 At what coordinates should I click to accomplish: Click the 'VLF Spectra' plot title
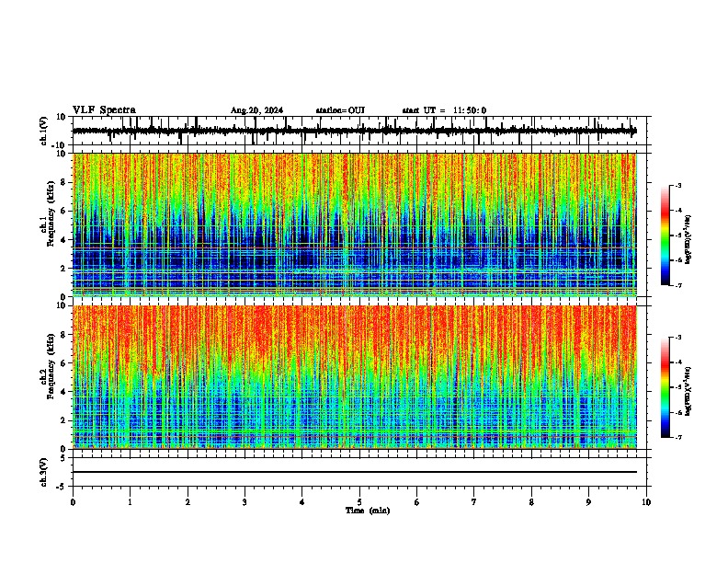[x=105, y=110]
